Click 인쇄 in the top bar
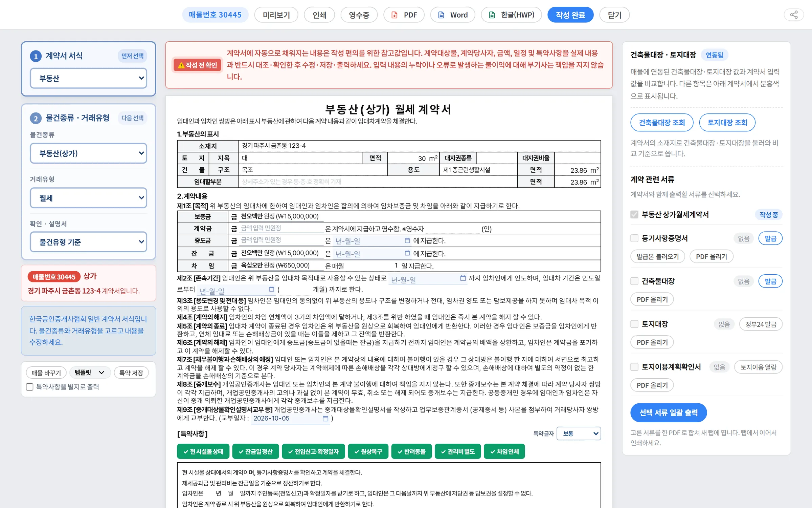 click(319, 15)
